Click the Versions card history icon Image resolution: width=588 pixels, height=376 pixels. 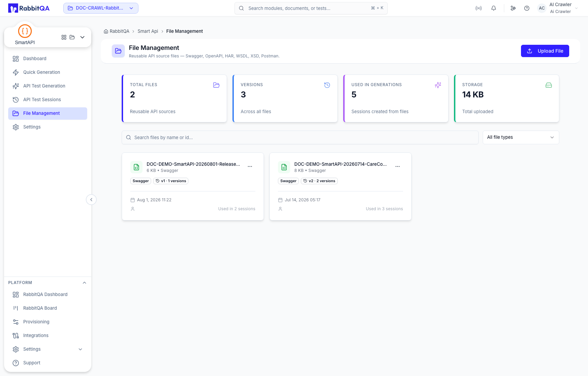pyautogui.click(x=327, y=85)
